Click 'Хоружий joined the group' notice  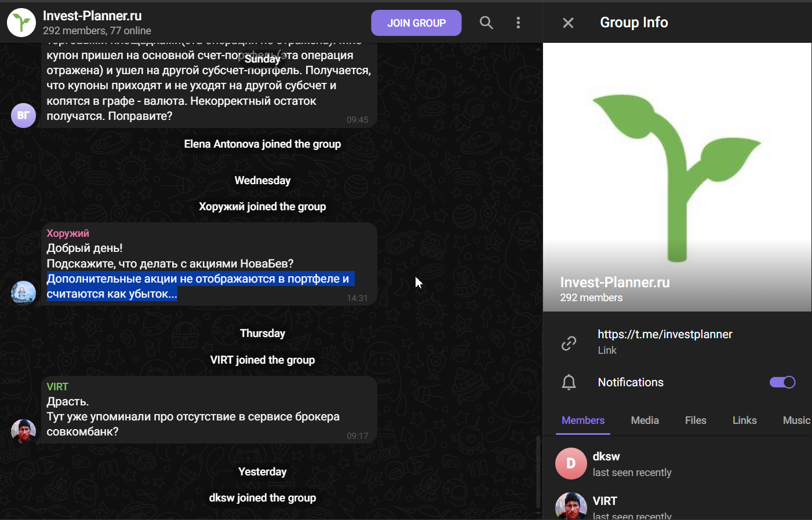(x=263, y=207)
